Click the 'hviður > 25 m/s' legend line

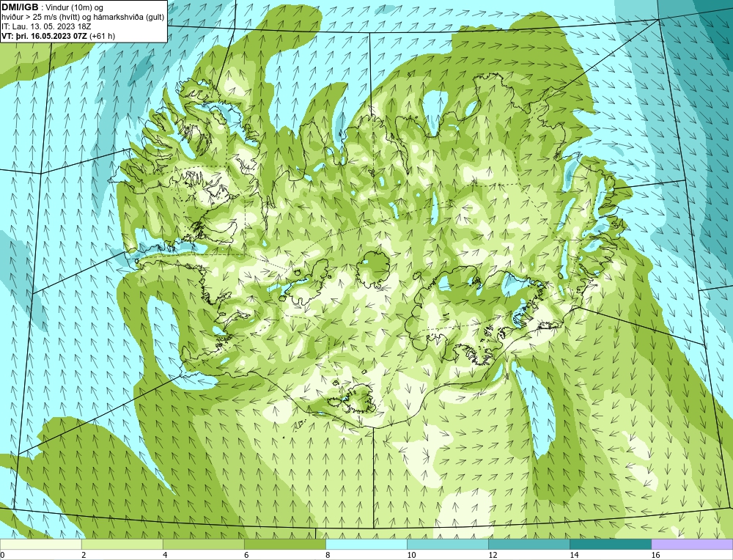click(82, 17)
